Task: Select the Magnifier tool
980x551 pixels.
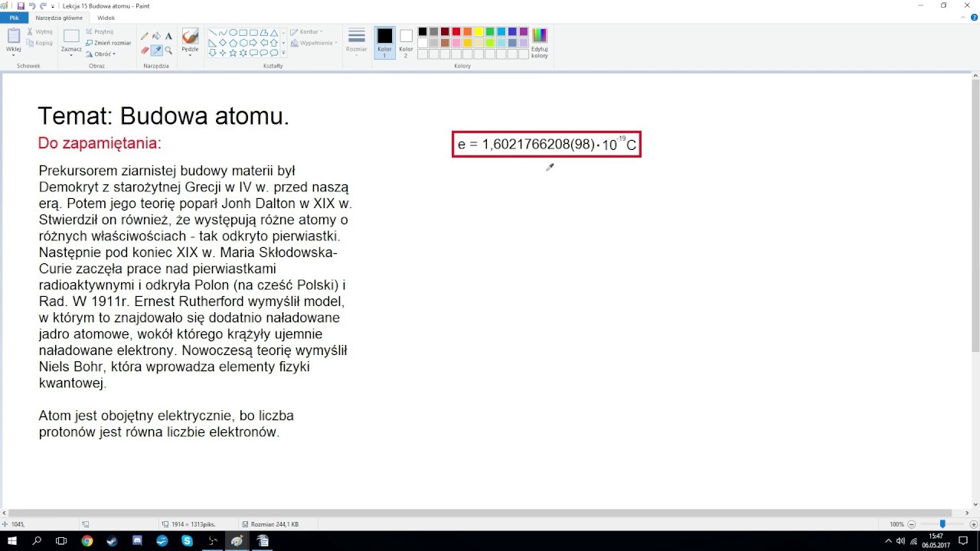Action: tap(168, 51)
